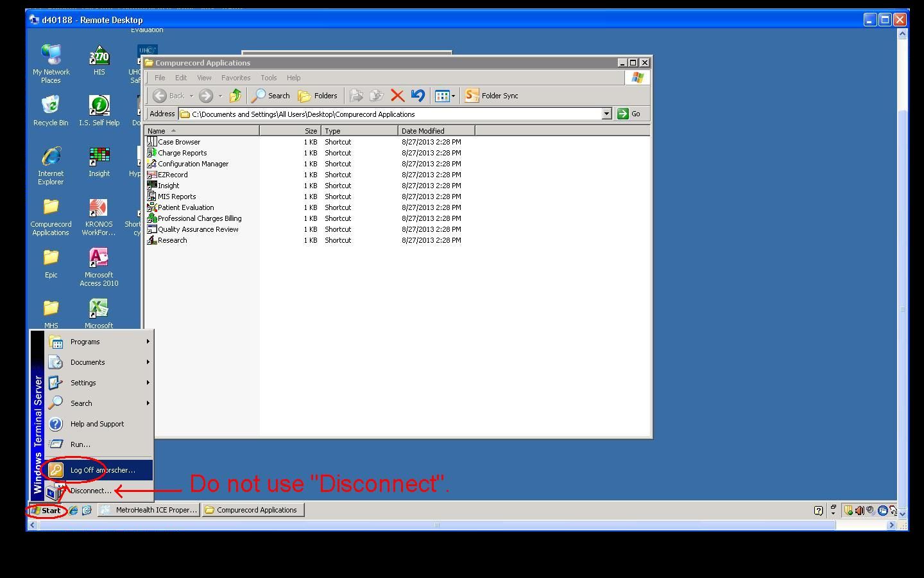Click the red Delete X toolbar icon
Image resolution: width=924 pixels, height=578 pixels.
397,96
